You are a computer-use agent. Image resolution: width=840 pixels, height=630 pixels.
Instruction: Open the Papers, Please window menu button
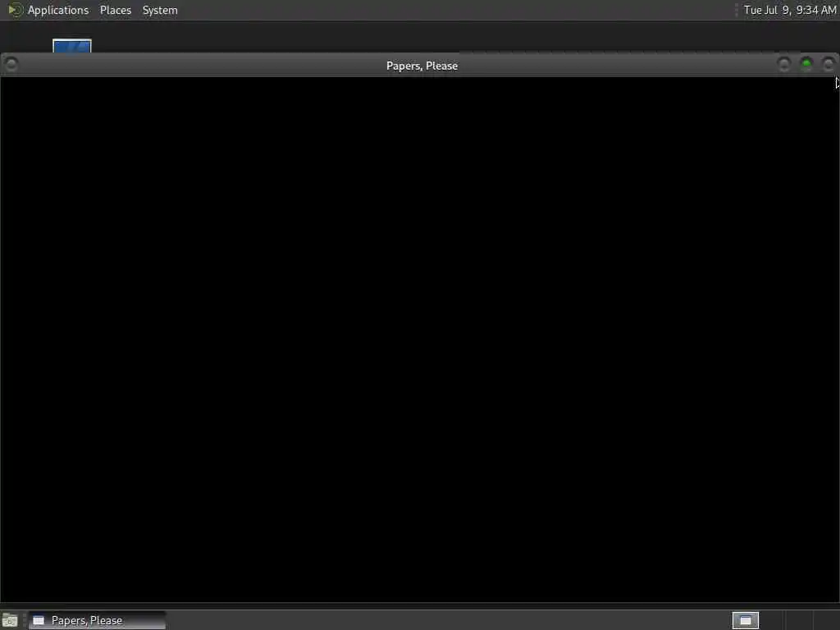tap(11, 65)
